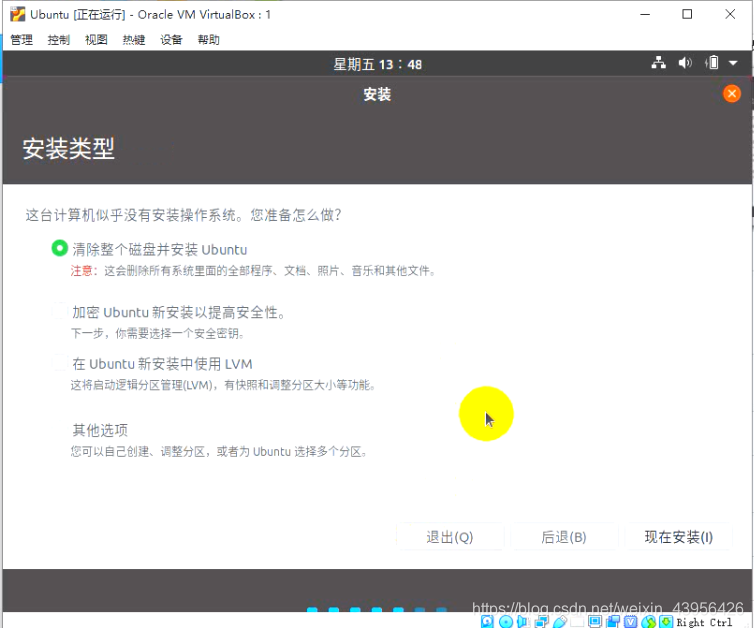Click VirtualBox network adapter status icon
The image size is (754, 628).
click(541, 622)
